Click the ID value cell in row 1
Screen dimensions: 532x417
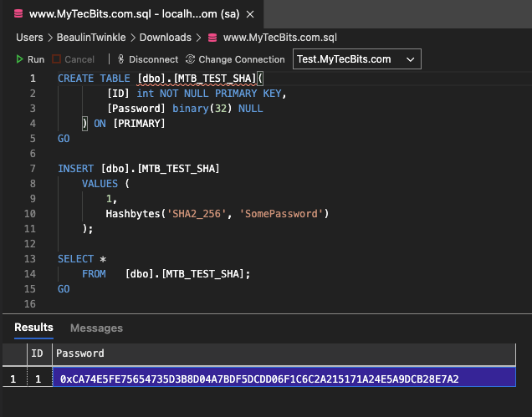[37, 379]
